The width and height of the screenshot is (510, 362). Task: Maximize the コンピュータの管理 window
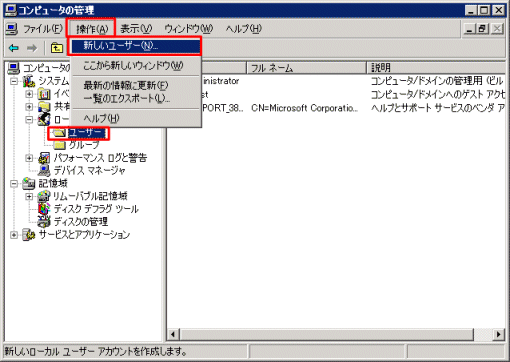[484, 10]
